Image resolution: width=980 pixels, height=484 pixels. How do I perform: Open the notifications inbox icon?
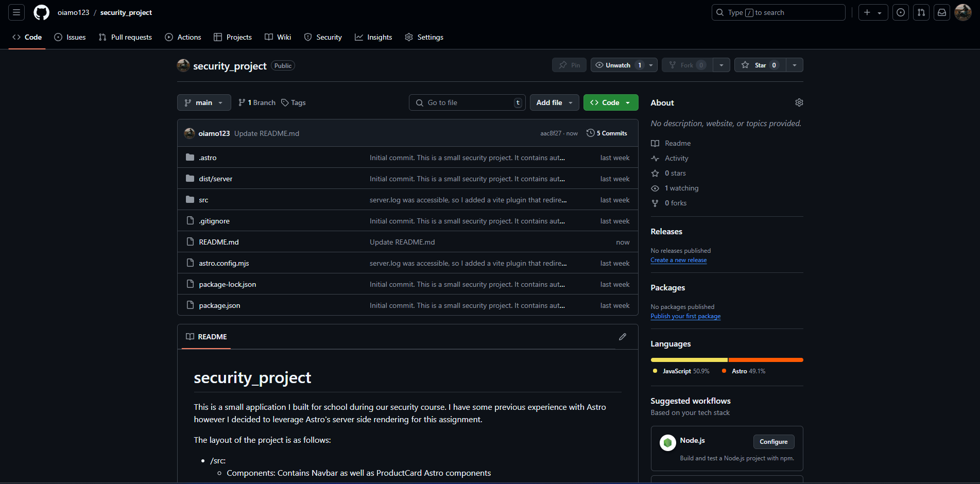[x=942, y=12]
